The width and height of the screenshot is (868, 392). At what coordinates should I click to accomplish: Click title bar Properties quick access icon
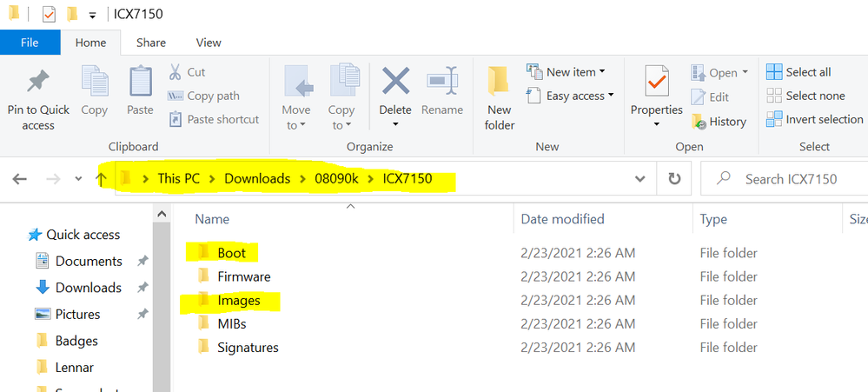49,14
